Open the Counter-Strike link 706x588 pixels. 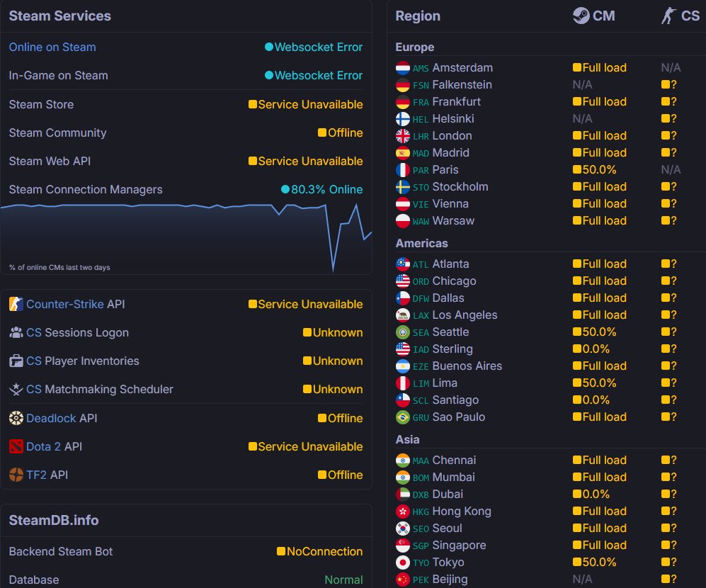click(x=65, y=305)
